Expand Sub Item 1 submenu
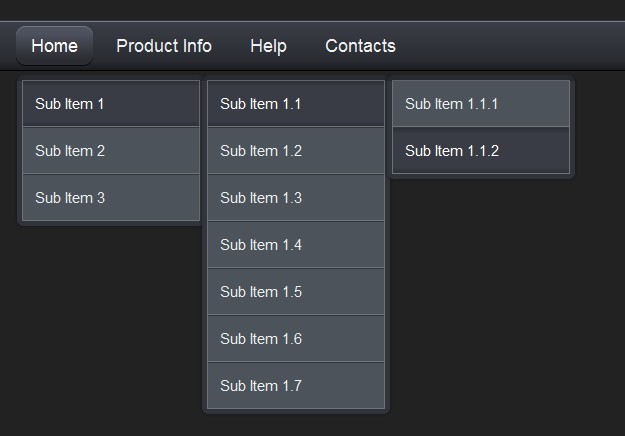The height and width of the screenshot is (436, 625). click(111, 104)
